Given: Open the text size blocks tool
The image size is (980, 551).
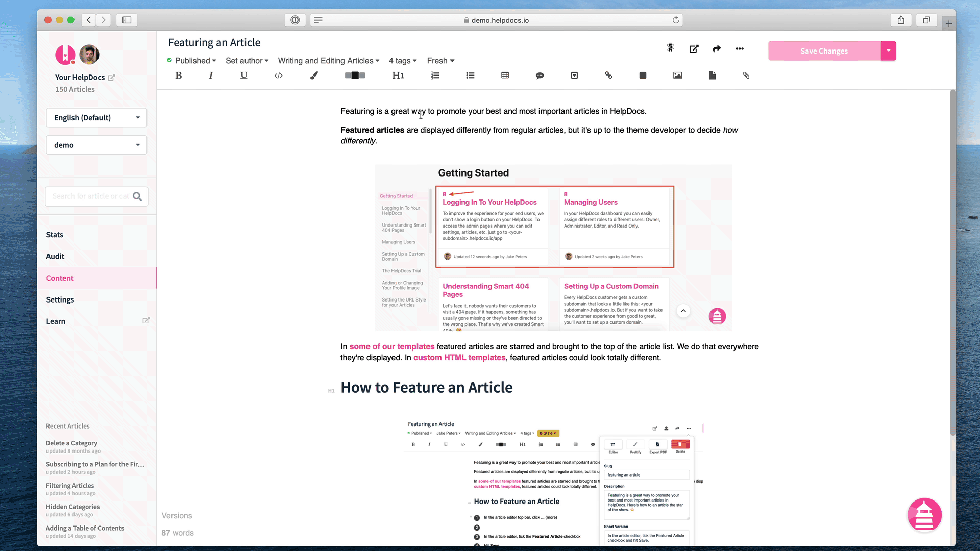Looking at the screenshot, I should [355, 76].
